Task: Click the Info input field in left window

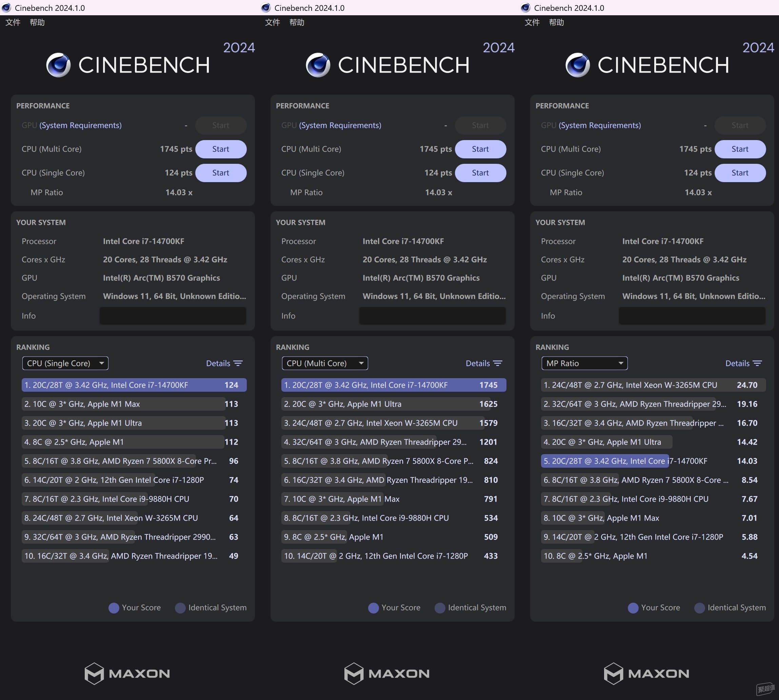Action: (x=173, y=316)
